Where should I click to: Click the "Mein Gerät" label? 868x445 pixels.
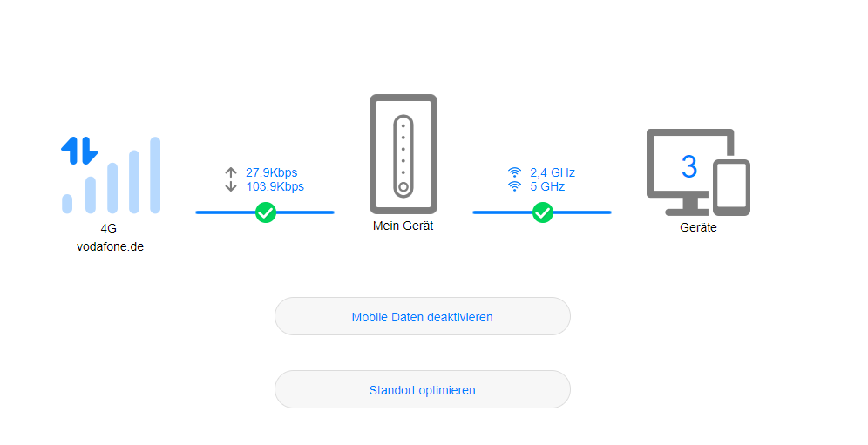click(403, 226)
